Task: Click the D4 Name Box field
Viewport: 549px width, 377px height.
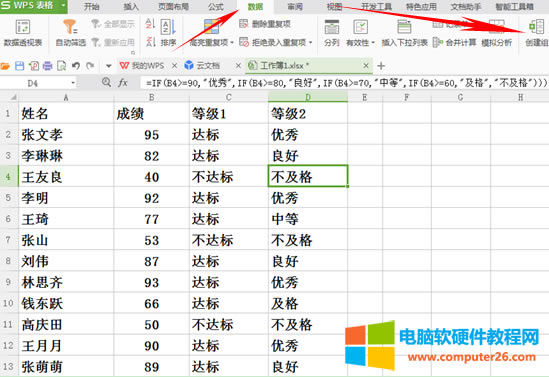Action: click(x=34, y=83)
